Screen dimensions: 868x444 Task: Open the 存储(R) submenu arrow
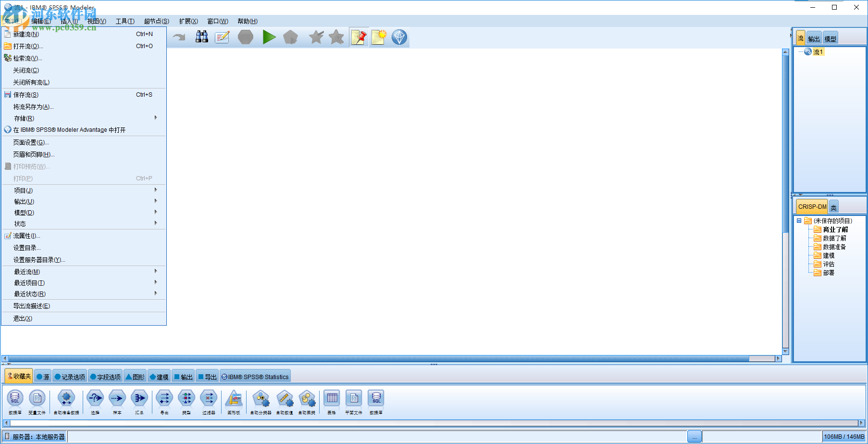[x=156, y=118]
